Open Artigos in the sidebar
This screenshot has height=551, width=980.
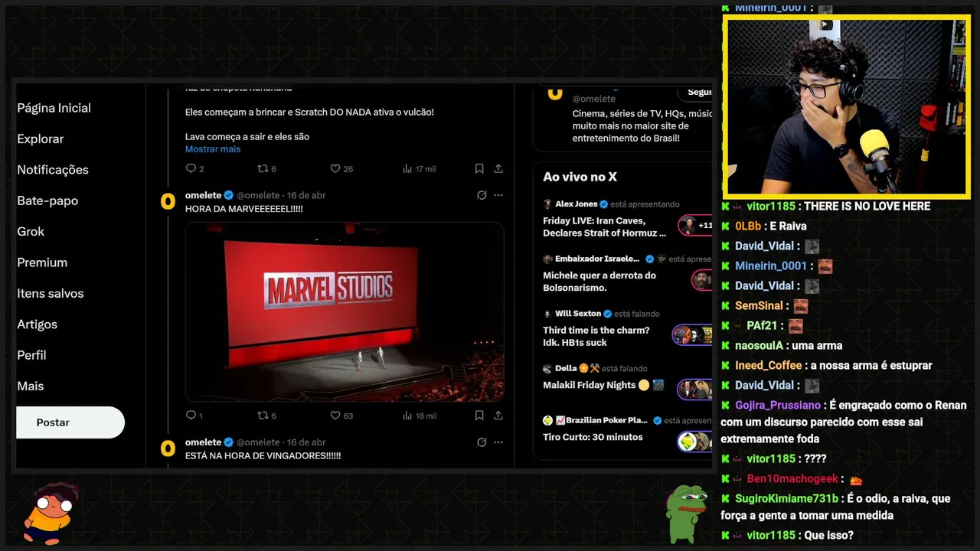(38, 324)
